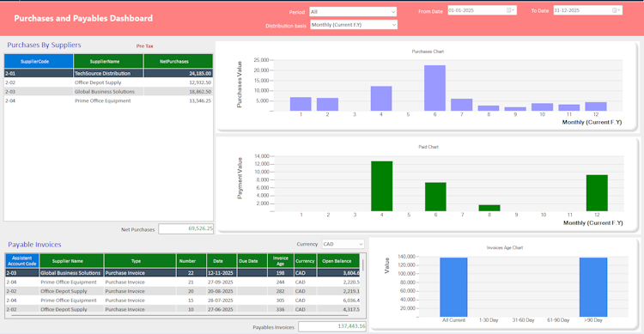Select the Global Business Solutions supplier row

click(108, 92)
